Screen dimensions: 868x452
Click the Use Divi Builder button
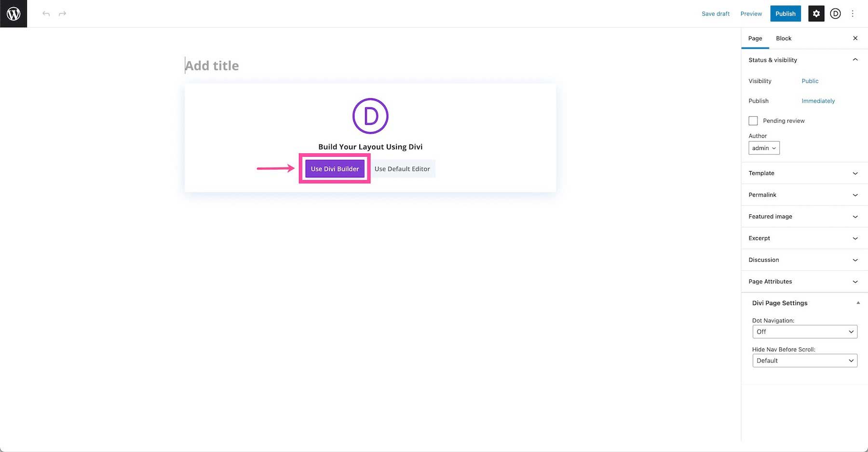tap(335, 169)
